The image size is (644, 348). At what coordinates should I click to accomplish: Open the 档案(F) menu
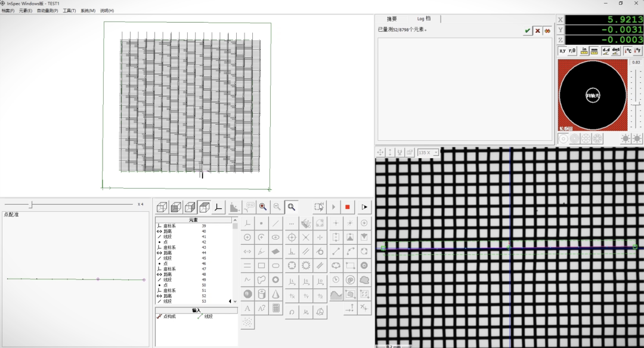(x=7, y=11)
